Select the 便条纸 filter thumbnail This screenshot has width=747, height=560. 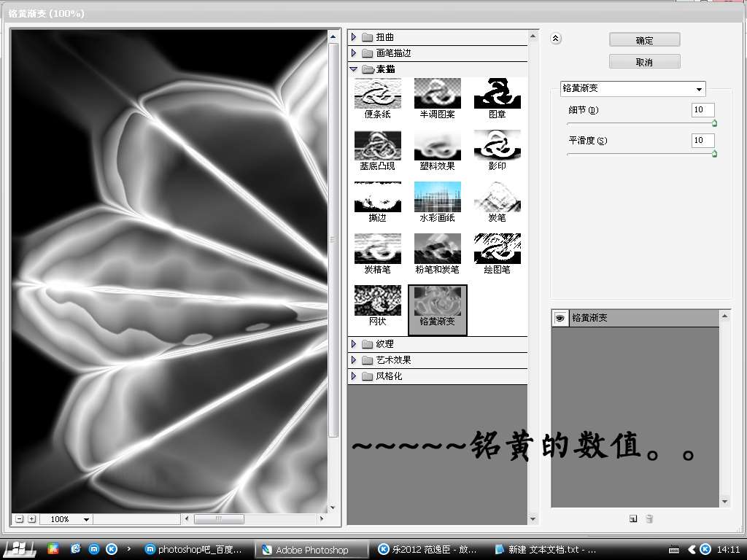(x=378, y=93)
